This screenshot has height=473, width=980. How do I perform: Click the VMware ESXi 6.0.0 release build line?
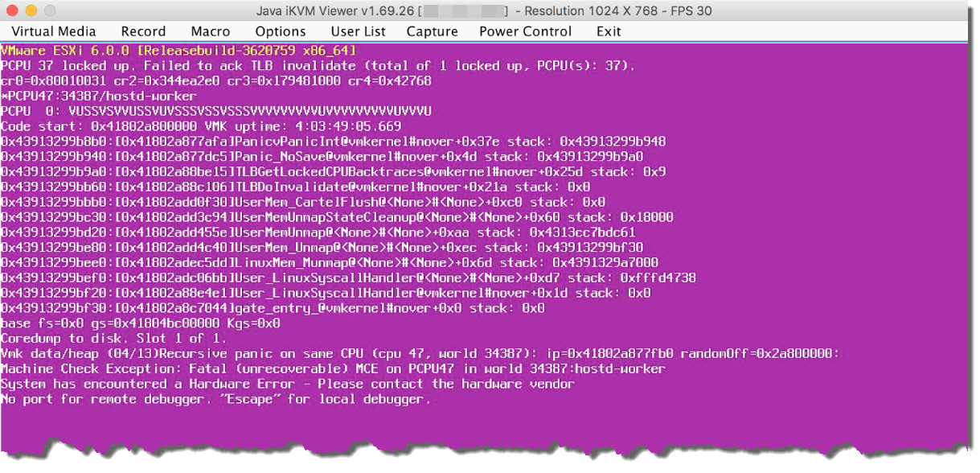[x=178, y=50]
